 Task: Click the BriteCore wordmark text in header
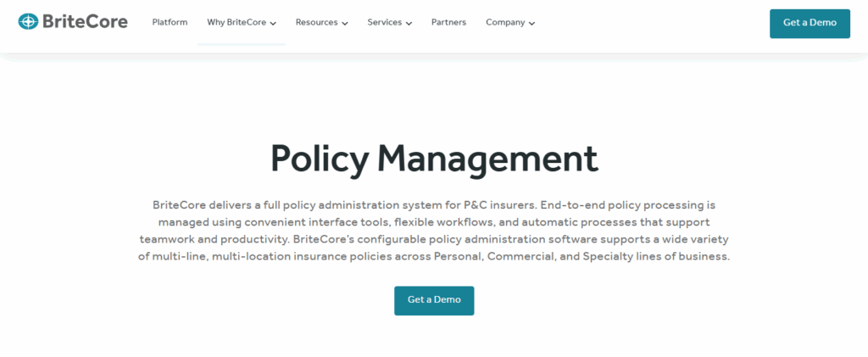(85, 22)
